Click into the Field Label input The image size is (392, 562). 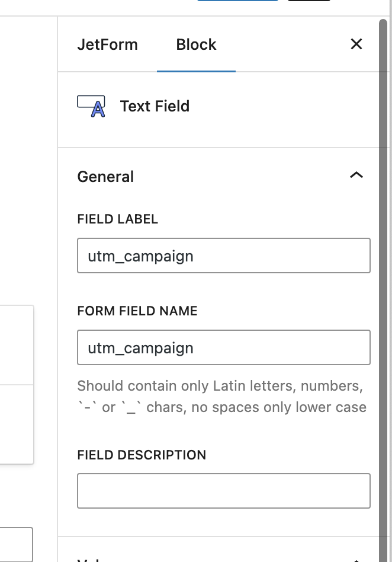pos(223,256)
